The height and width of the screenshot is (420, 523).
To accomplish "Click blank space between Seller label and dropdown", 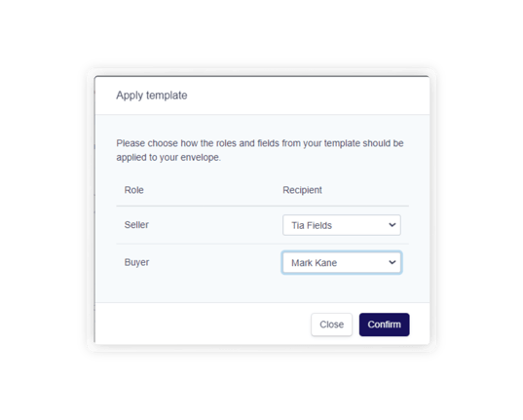I will [x=215, y=225].
